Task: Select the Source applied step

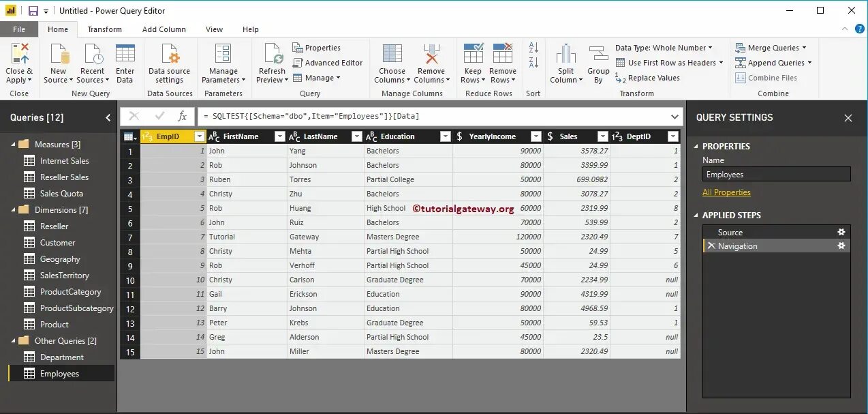Action: tap(777, 232)
